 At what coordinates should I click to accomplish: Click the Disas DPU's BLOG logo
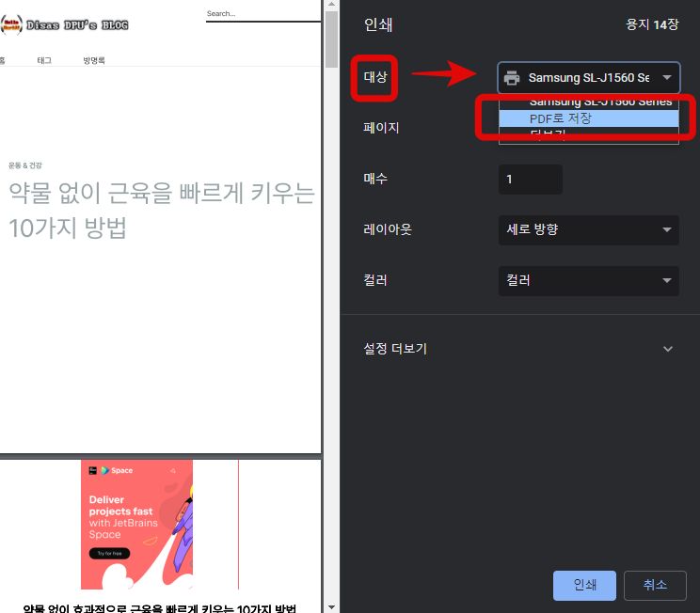[x=65, y=25]
